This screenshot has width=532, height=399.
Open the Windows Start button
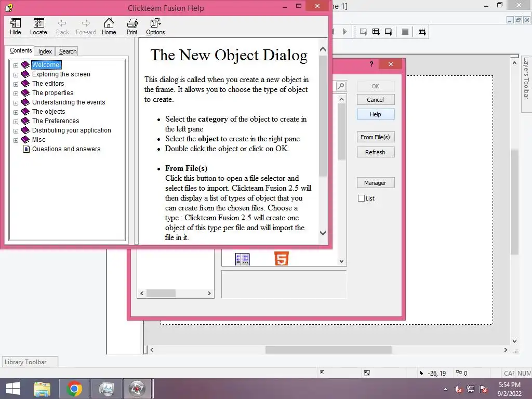[x=13, y=389]
